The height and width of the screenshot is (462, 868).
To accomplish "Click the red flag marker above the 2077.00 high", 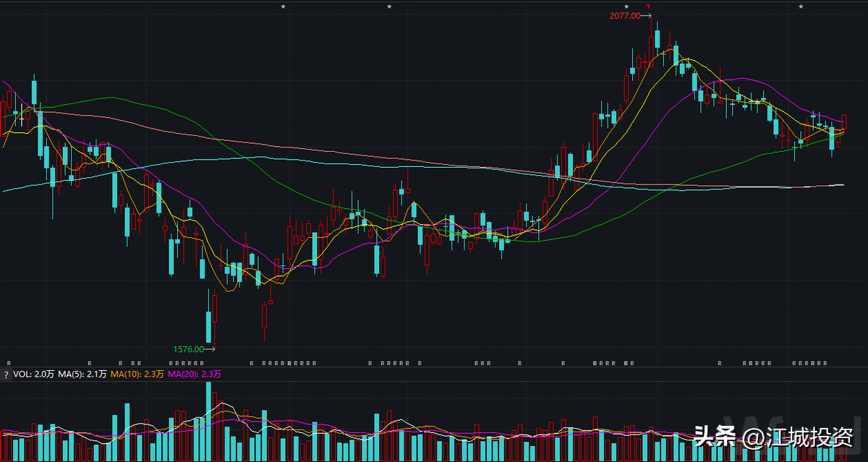I will coord(648,7).
